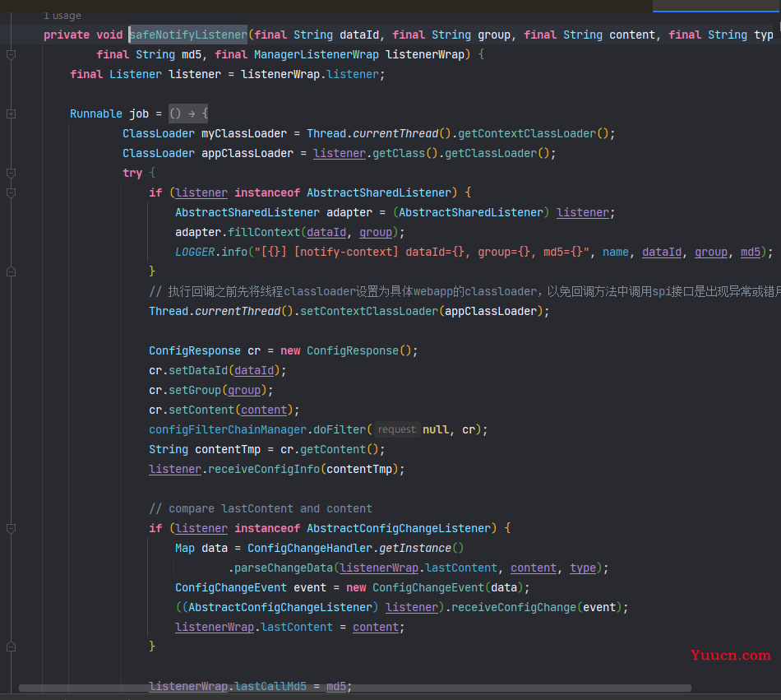Click '// compare lastContent and content' comment

[261, 508]
